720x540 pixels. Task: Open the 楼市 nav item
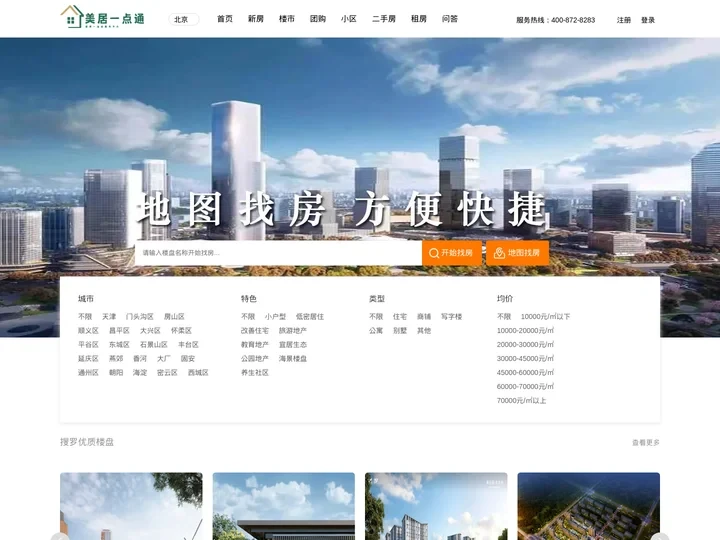coord(287,19)
